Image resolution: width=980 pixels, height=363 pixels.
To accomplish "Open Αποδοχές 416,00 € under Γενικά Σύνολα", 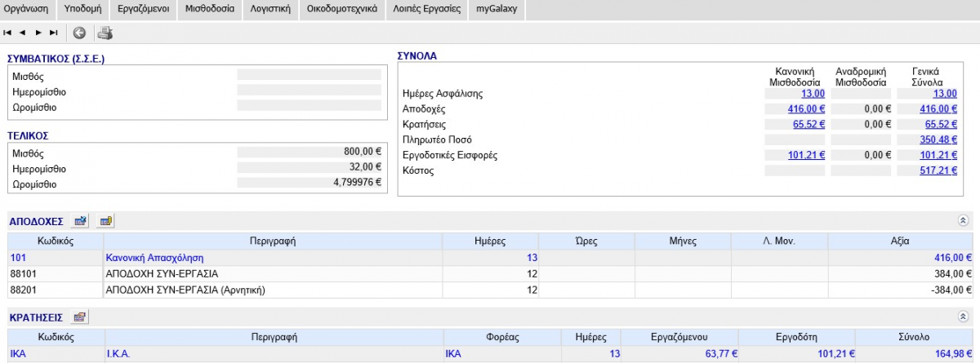I will [x=938, y=109].
